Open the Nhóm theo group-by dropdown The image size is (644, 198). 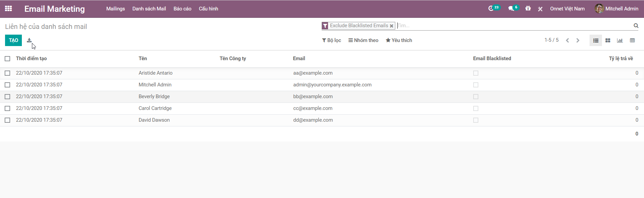363,40
